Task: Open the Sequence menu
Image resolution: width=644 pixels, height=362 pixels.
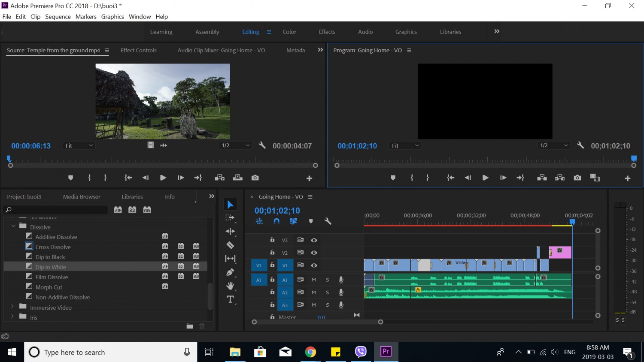Action: coord(58,17)
